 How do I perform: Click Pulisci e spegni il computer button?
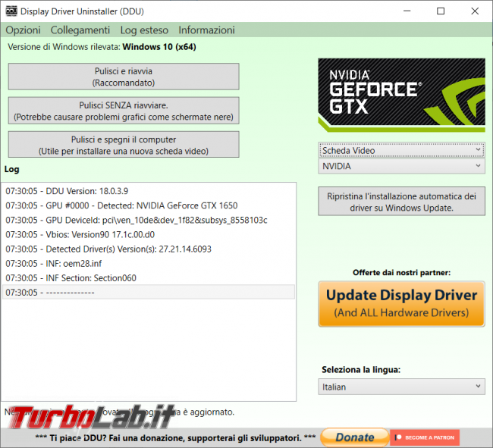click(124, 145)
